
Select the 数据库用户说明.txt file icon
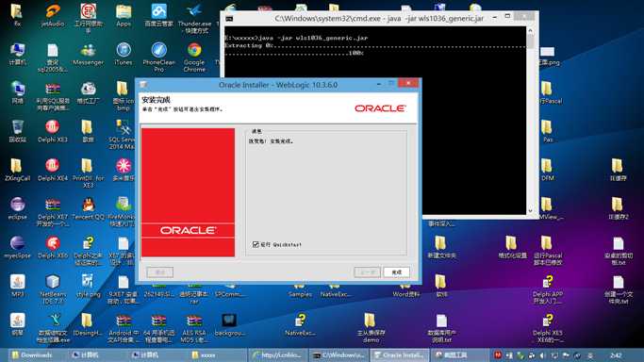pos(441,328)
